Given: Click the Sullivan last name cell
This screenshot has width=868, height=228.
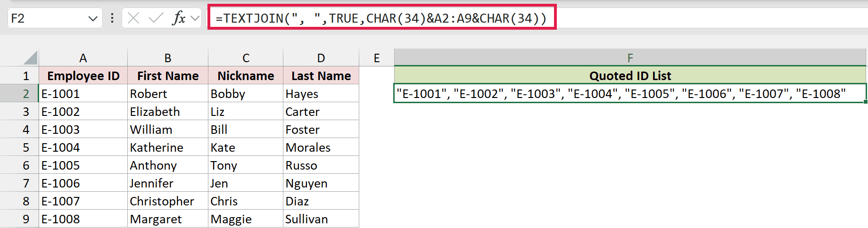Looking at the screenshot, I should click(321, 219).
